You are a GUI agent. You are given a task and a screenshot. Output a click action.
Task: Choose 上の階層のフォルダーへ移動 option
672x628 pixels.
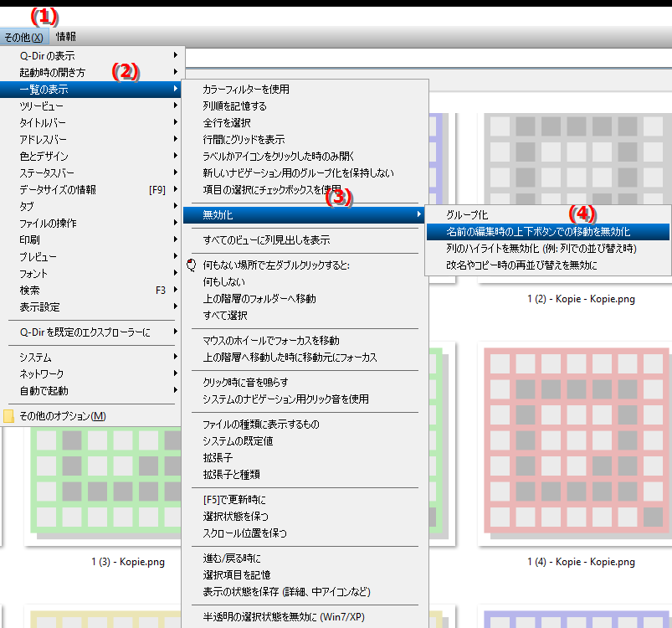pos(259,299)
